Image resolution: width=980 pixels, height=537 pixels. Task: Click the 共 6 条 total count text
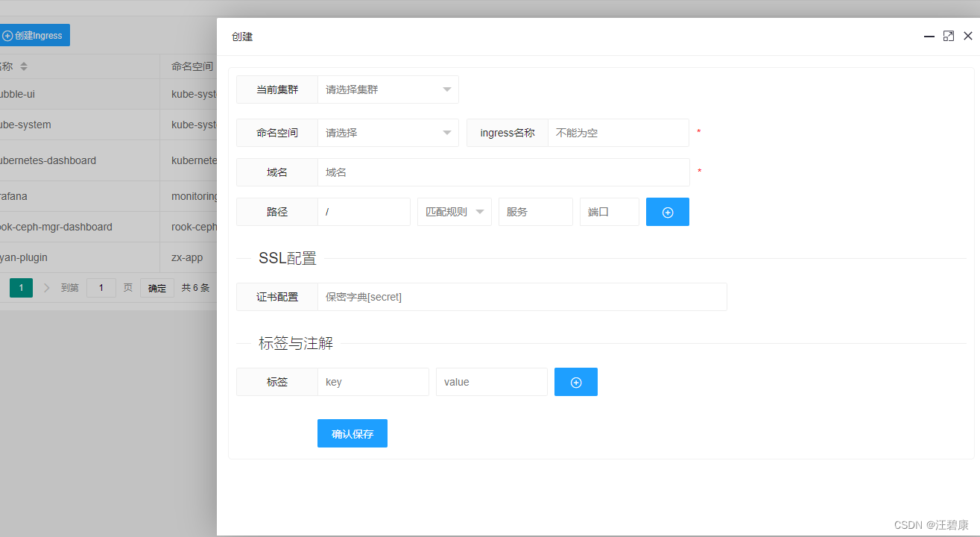coord(195,288)
